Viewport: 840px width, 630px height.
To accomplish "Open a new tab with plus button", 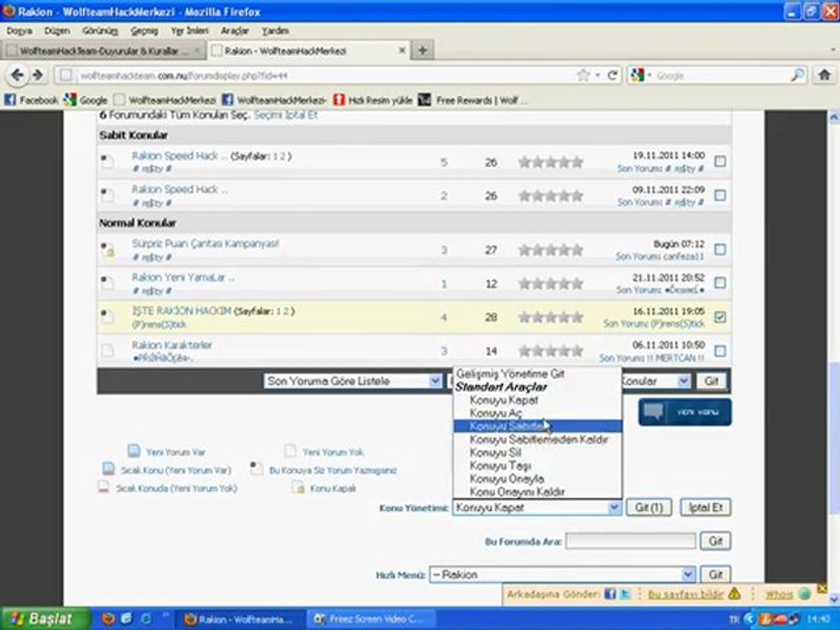I will [x=422, y=51].
